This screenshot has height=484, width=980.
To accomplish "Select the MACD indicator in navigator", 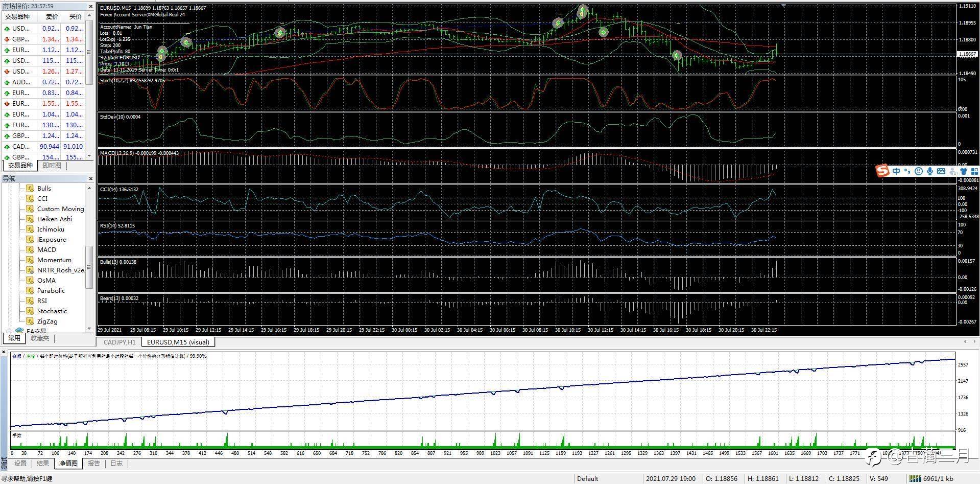I will 46,249.
